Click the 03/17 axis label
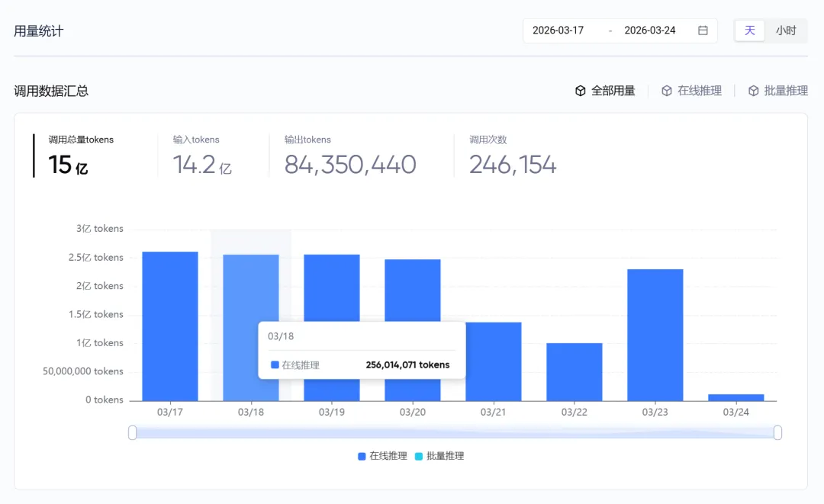Viewport: 824px width, 504px height. pos(170,413)
